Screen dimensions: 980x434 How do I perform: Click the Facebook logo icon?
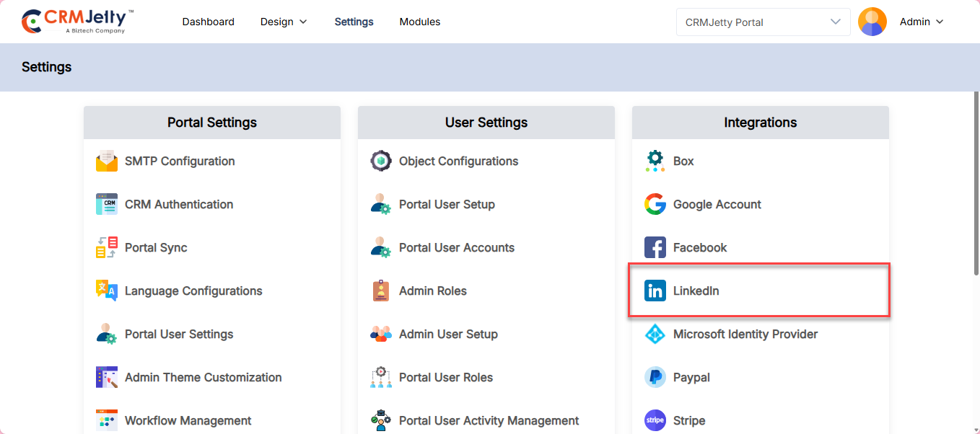point(655,247)
